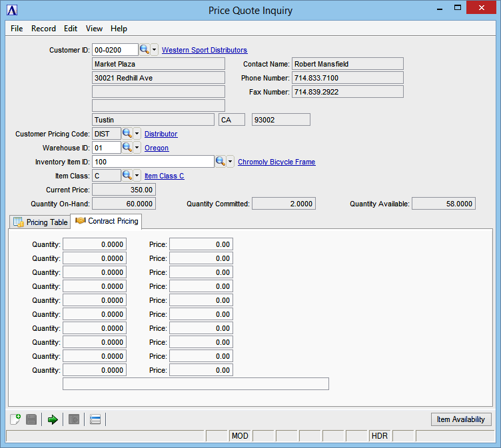
Task: Switch to the Pricing Table tab
Action: (40, 222)
